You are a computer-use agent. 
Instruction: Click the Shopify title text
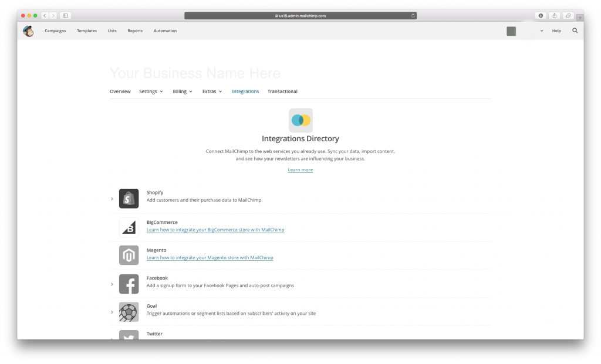155,192
